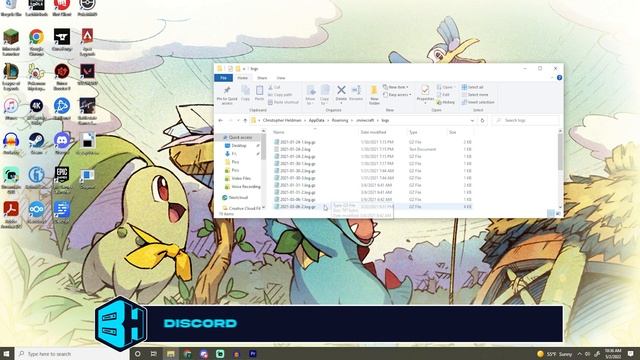Switch to the Share ribbon tab
Viewport: 640px width, 360px height.
(262, 78)
